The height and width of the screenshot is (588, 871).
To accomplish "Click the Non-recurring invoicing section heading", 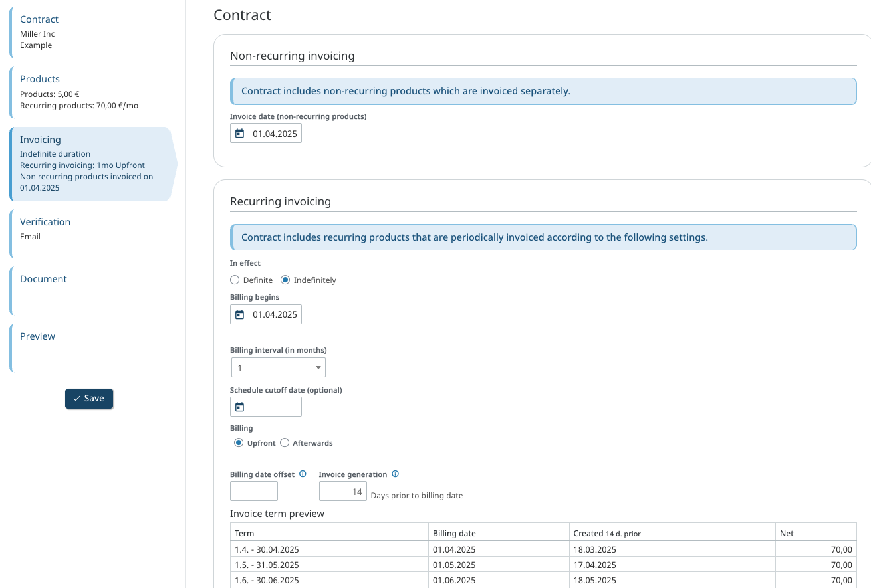I will pos(293,56).
